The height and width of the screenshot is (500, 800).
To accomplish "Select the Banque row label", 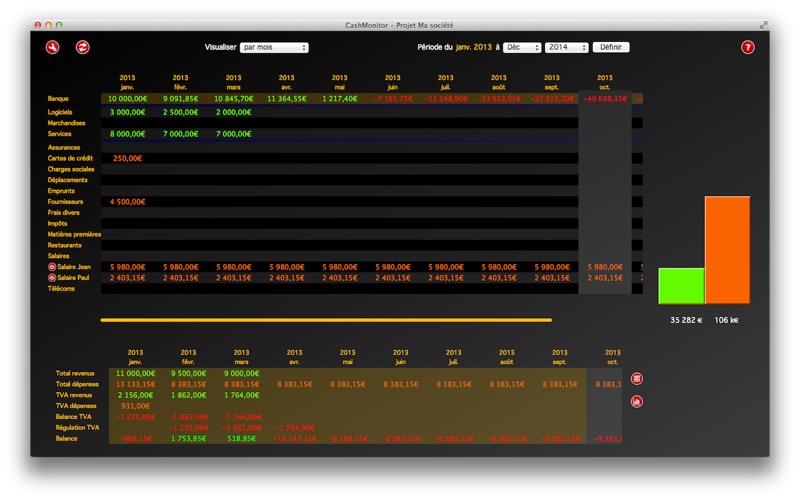I will click(x=58, y=99).
